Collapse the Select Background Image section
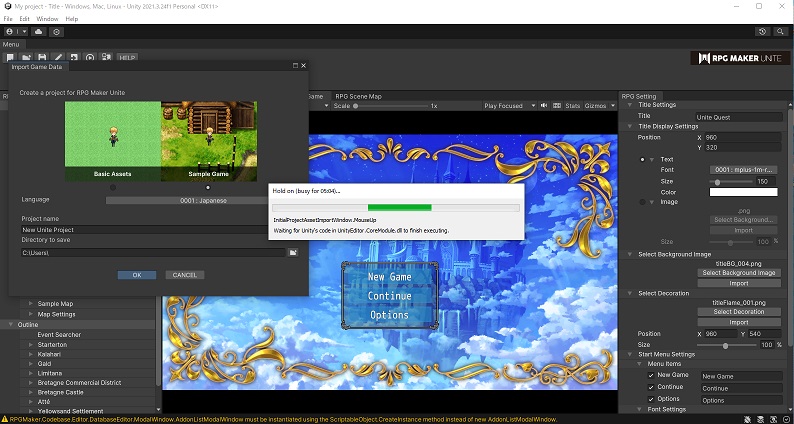Screen dimensions: 794x424 click(630, 254)
